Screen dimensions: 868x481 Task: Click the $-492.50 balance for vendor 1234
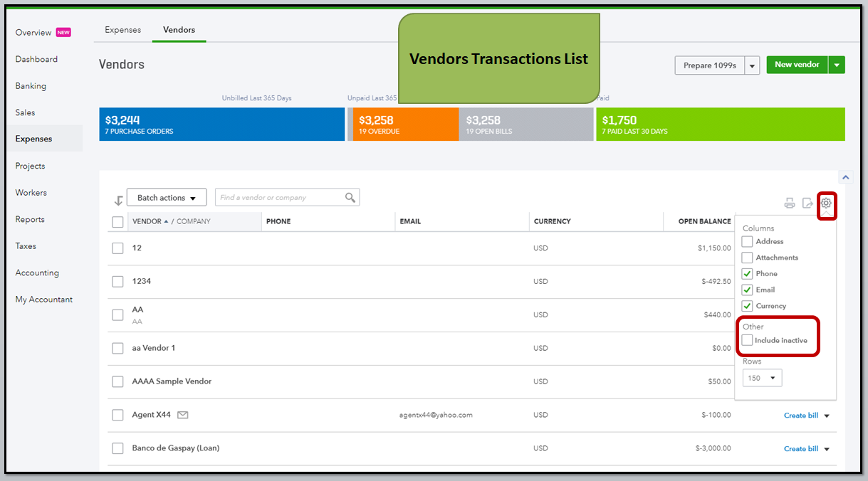[x=716, y=282]
